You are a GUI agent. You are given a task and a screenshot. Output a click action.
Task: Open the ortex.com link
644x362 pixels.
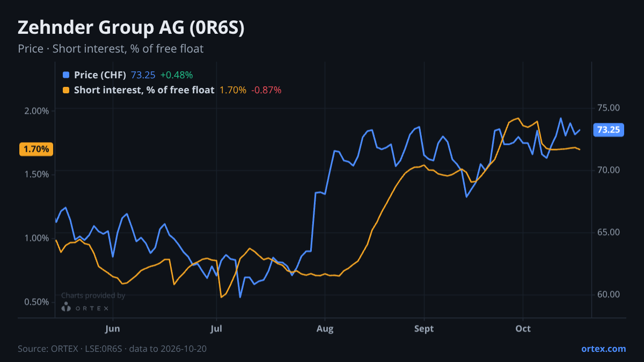pos(603,349)
